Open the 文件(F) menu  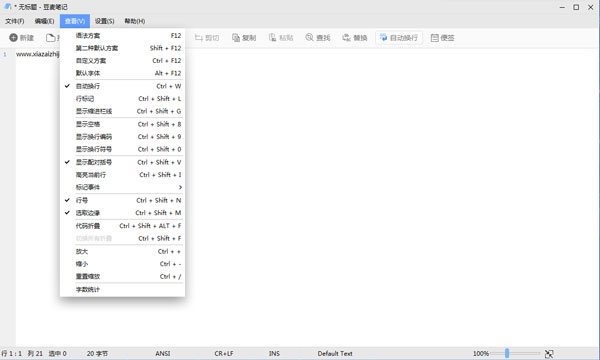(15, 21)
